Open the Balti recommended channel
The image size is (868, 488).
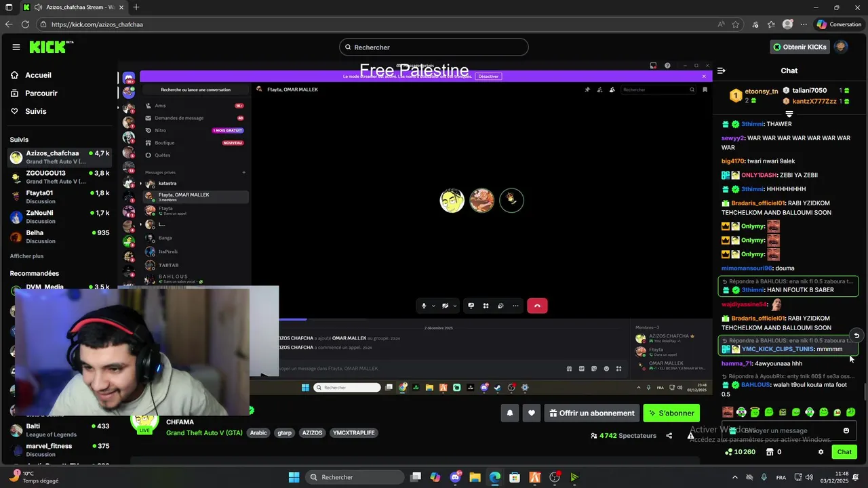coord(60,430)
